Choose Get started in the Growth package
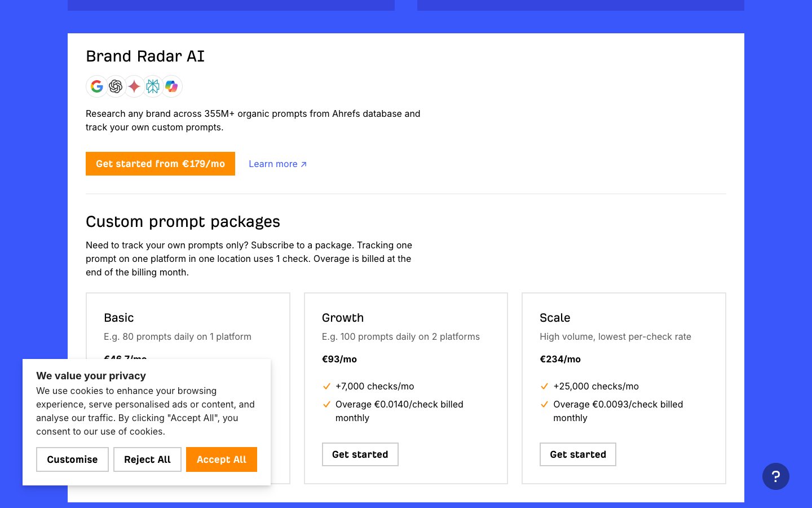Viewport: 812px width, 508px height. point(360,454)
